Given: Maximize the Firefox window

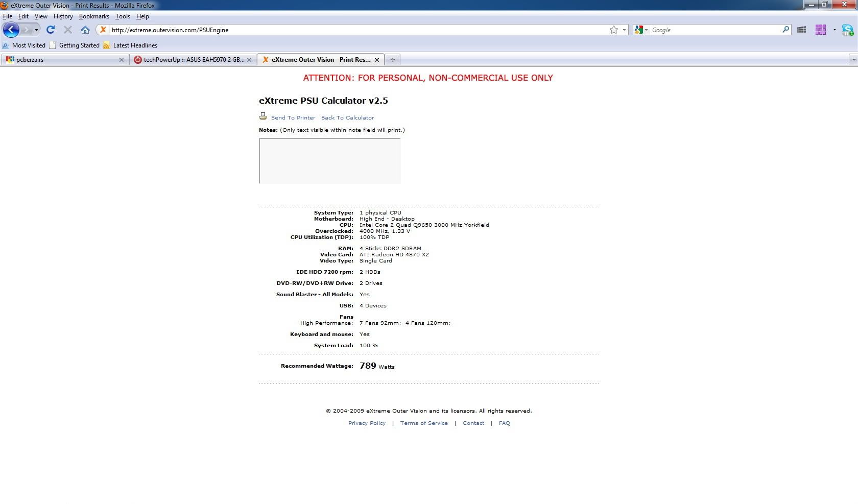Looking at the screenshot, I should tap(824, 4).
